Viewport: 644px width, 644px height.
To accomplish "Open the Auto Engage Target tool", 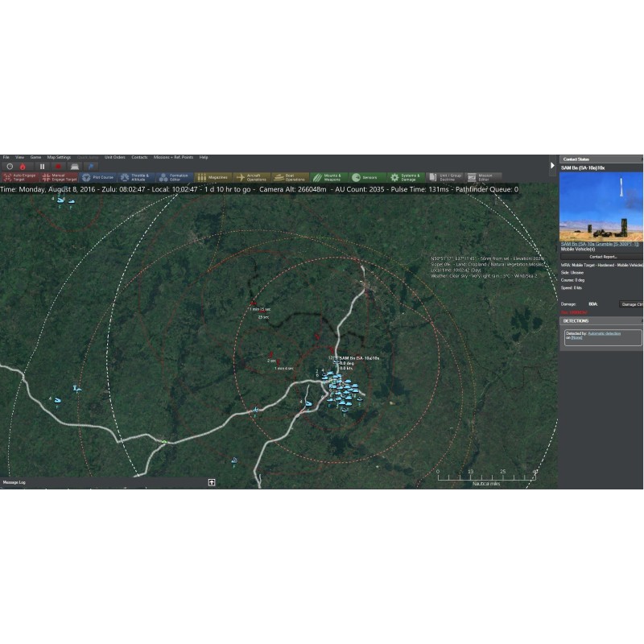I will (19, 177).
